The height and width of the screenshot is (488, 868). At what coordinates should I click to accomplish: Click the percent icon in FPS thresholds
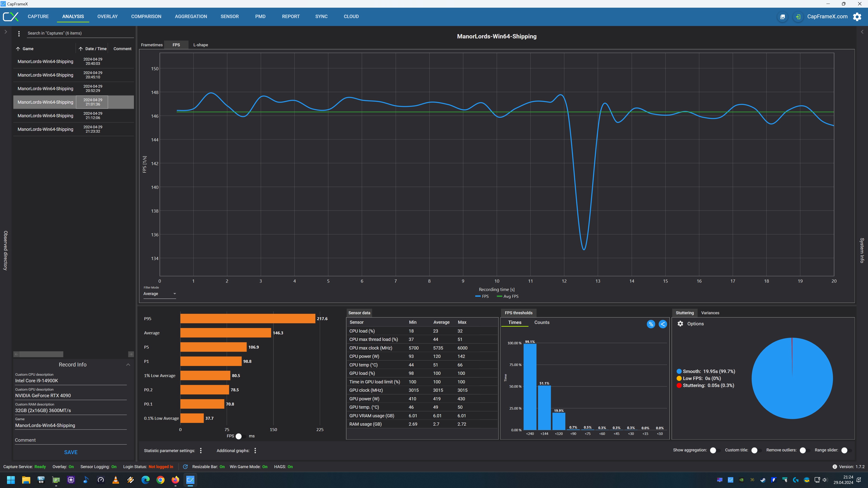click(651, 324)
